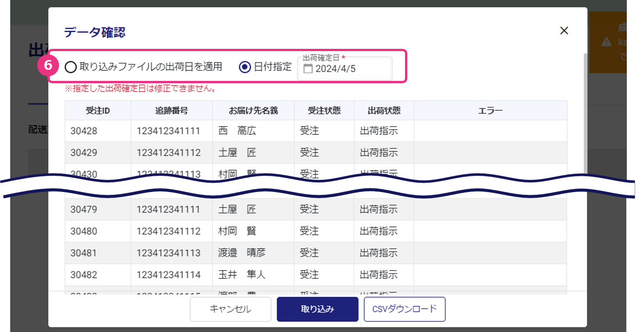Click the 追跡番号 column header

coord(172,111)
